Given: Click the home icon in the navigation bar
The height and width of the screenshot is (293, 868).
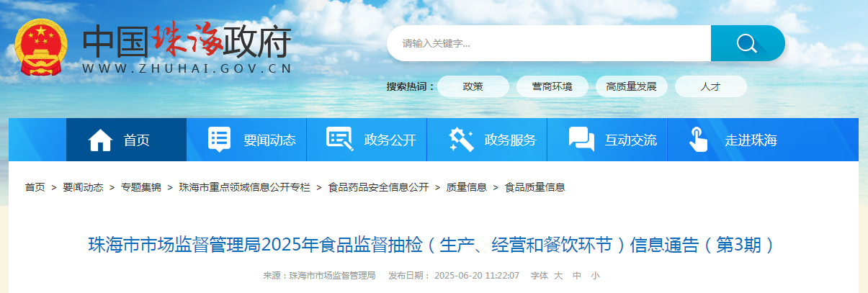Looking at the screenshot, I should (x=101, y=140).
